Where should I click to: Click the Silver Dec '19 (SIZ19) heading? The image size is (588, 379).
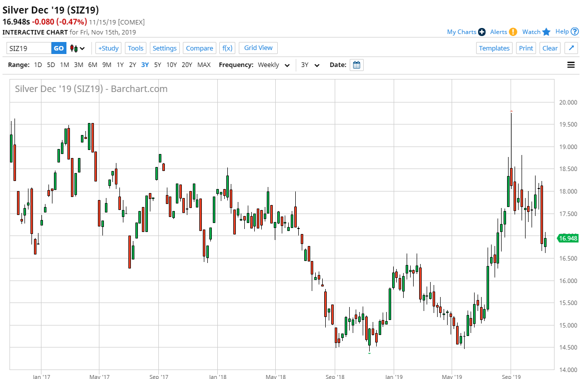[50, 10]
